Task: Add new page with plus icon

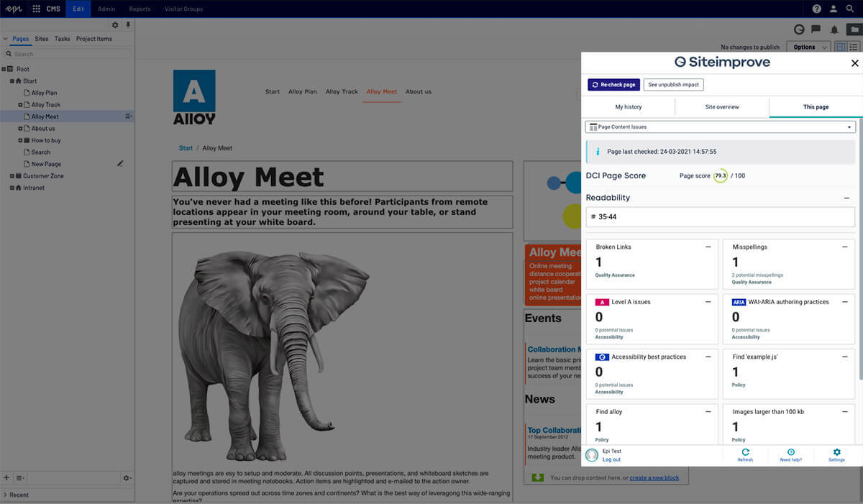Action: [x=6, y=477]
